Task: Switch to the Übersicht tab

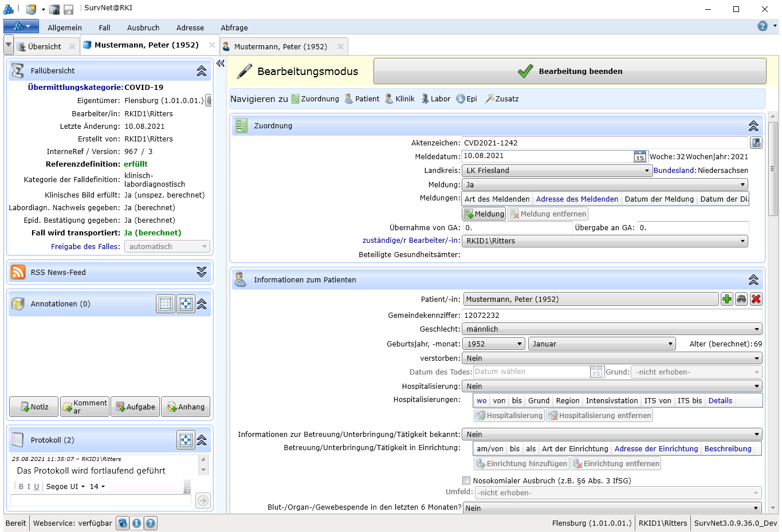Action: [44, 47]
